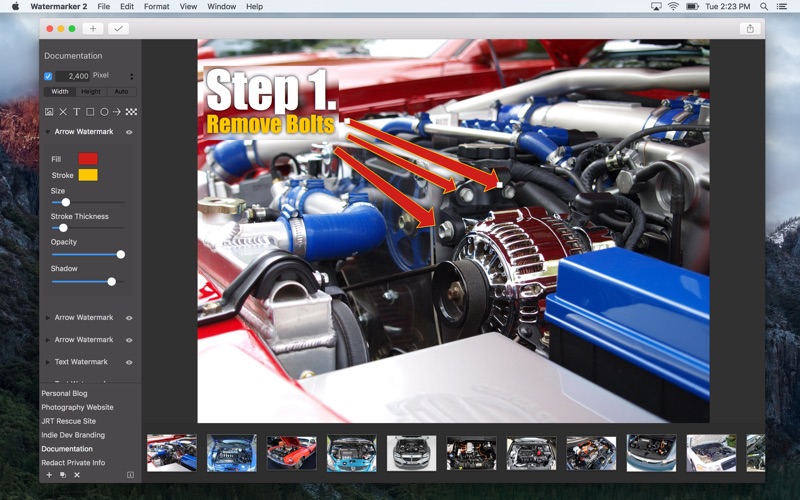800x500 pixels.
Task: Hide the expanded Arrow Watermark via its eye icon
Action: pyautogui.click(x=129, y=132)
